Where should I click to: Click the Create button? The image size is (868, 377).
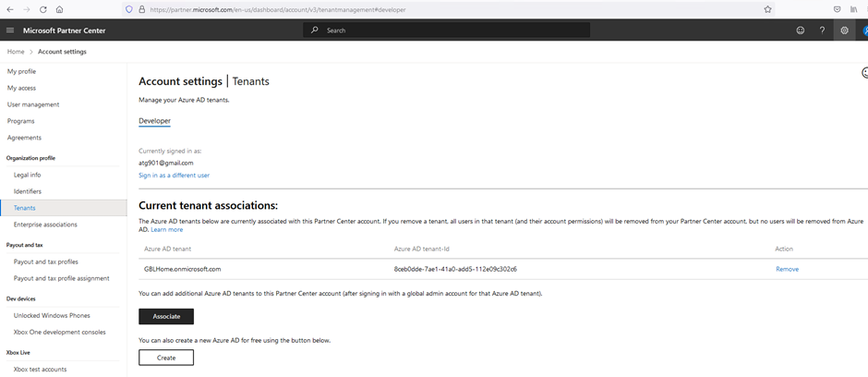(x=166, y=358)
